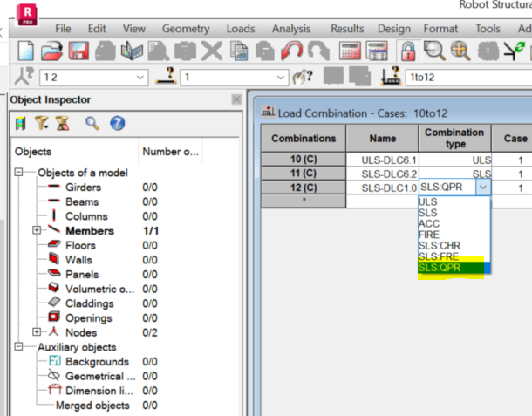
Task: Open the node selection '1 2' dropdown
Action: 140,78
